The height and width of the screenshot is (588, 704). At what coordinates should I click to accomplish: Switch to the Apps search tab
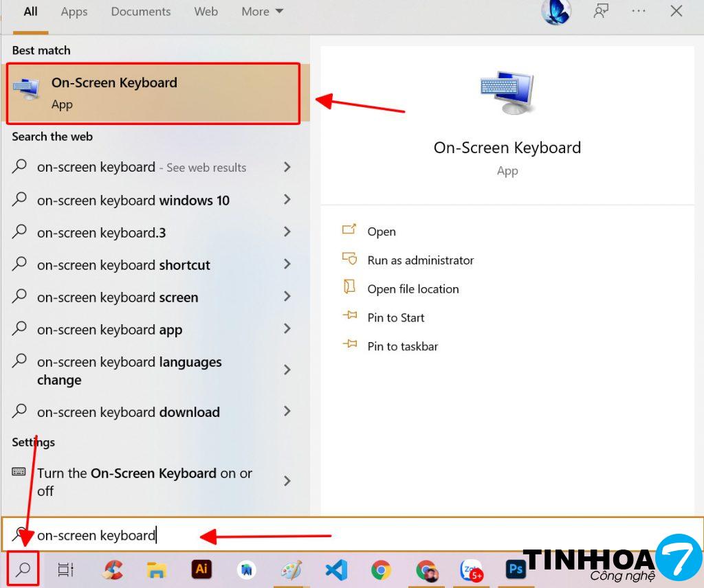coord(74,12)
